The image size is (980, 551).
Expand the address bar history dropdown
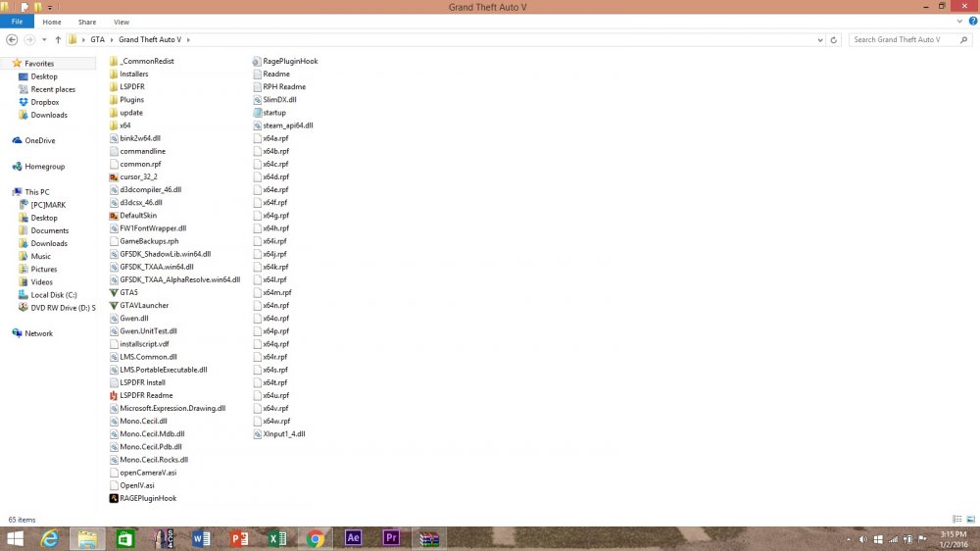[x=820, y=39]
